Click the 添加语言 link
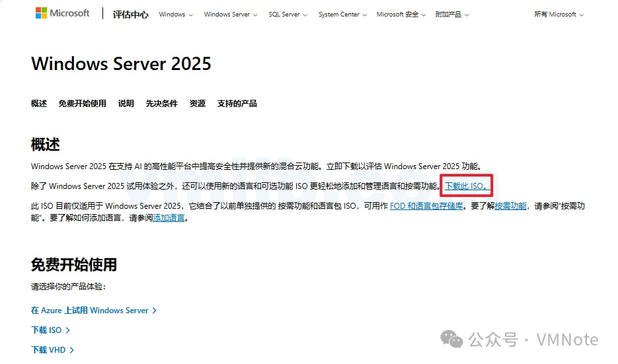The image size is (618, 364). click(x=169, y=218)
